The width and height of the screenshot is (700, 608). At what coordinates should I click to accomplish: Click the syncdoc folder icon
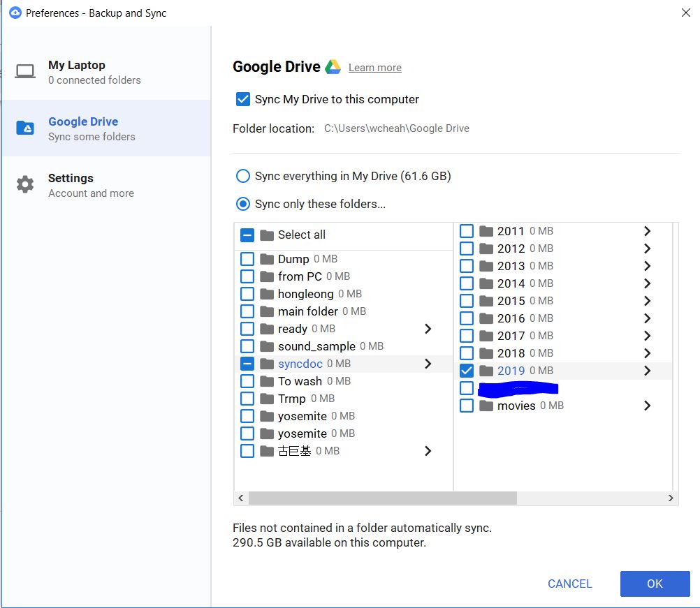coord(267,364)
